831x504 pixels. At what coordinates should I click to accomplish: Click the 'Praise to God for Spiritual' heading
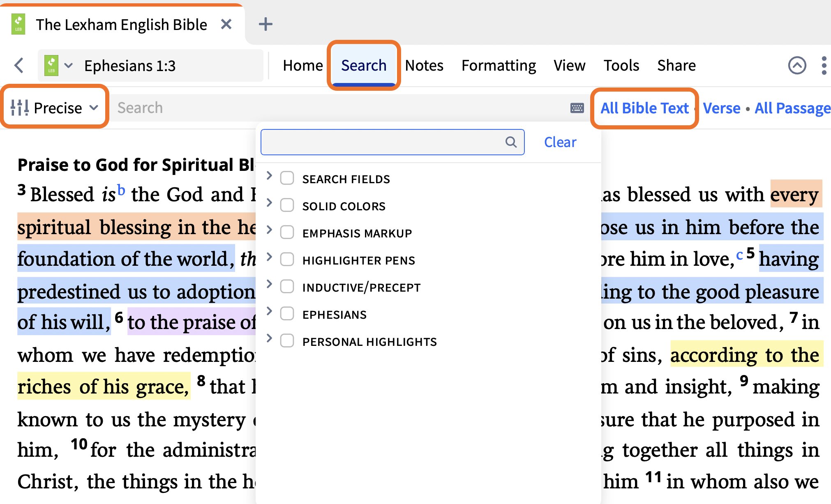coord(136,165)
